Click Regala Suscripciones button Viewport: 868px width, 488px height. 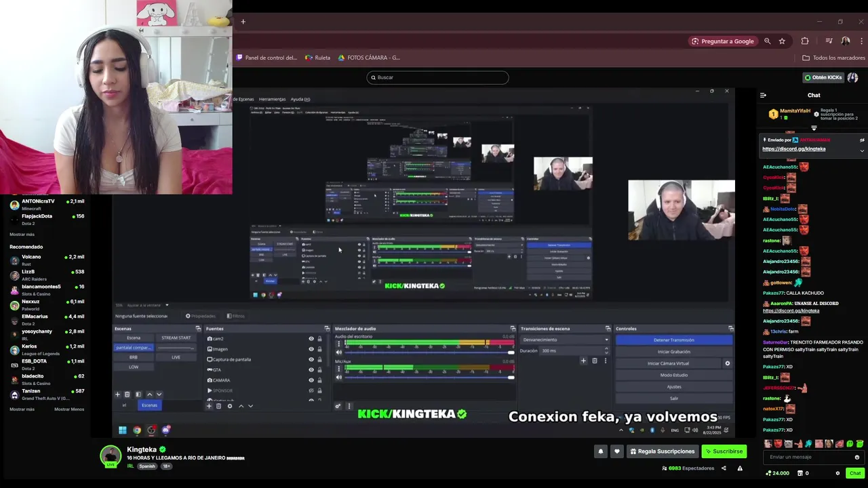(x=663, y=451)
